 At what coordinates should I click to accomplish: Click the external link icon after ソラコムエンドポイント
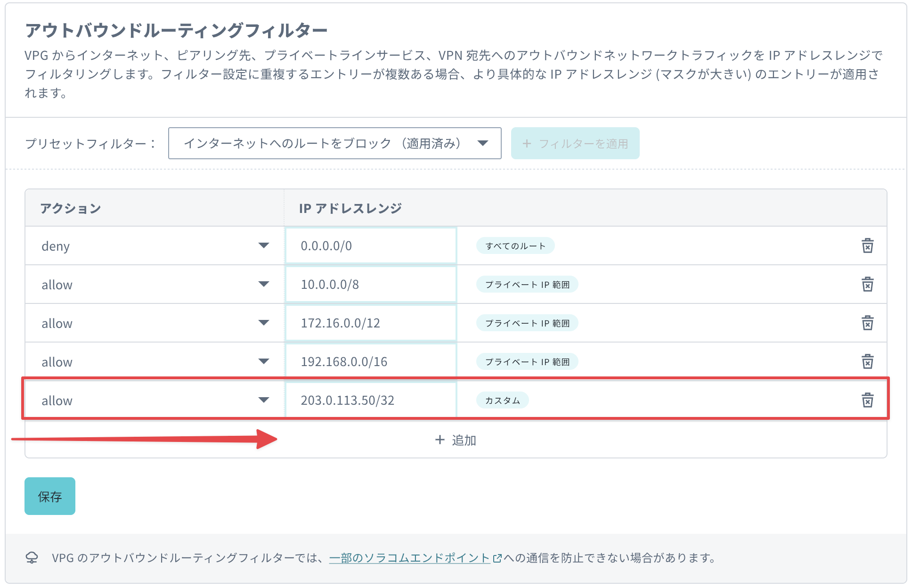point(497,558)
